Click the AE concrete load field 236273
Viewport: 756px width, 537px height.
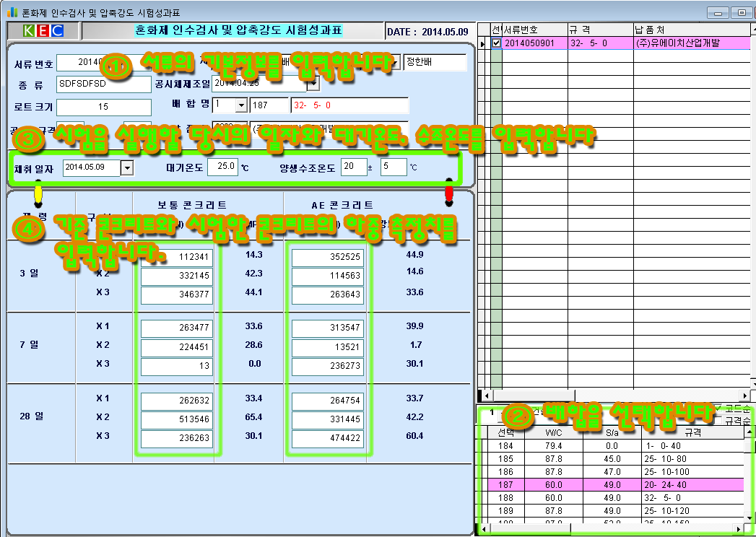tap(327, 366)
